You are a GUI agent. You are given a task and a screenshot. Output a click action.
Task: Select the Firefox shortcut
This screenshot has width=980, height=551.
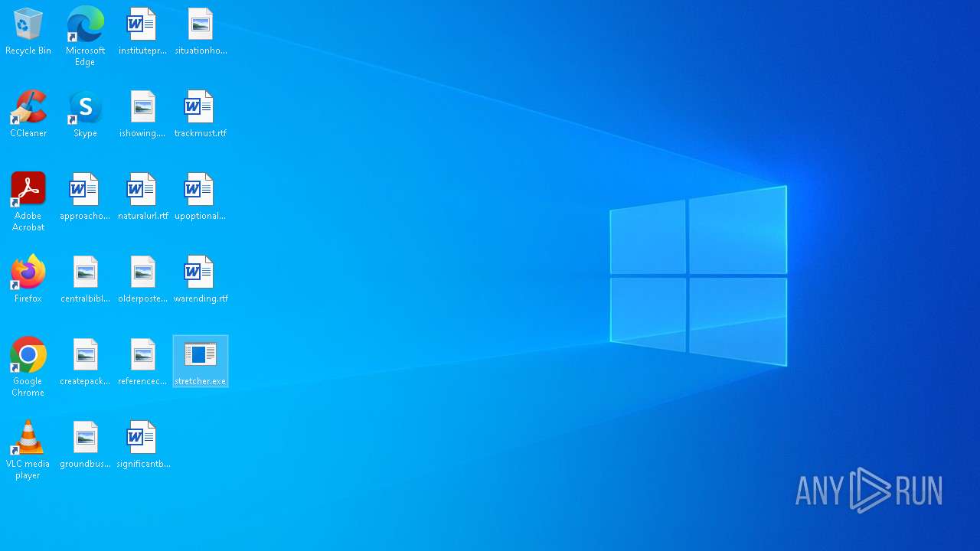pyautogui.click(x=28, y=279)
